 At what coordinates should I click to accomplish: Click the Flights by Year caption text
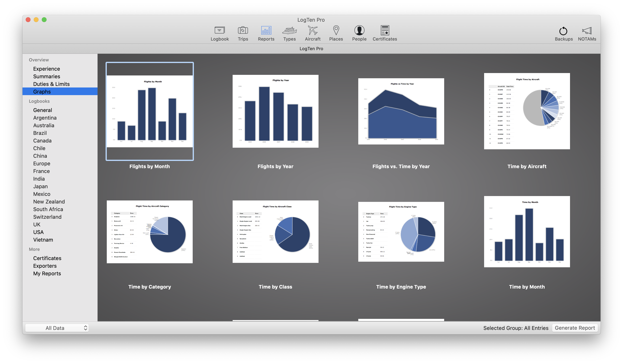tap(275, 166)
